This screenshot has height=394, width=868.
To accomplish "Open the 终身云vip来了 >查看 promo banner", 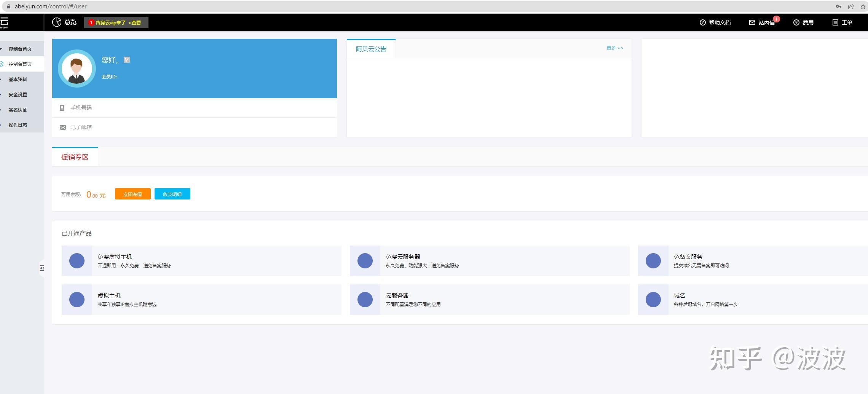I will (116, 22).
